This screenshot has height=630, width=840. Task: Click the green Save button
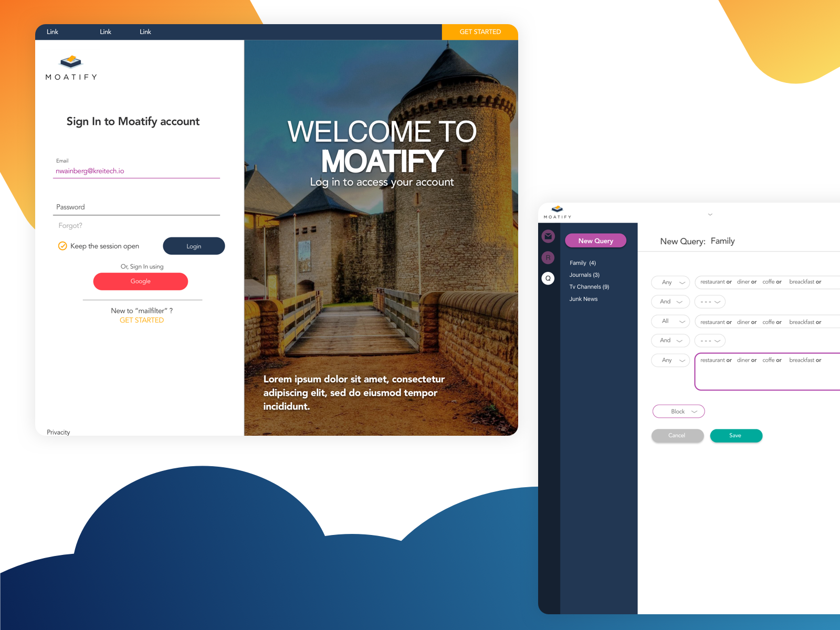(736, 436)
